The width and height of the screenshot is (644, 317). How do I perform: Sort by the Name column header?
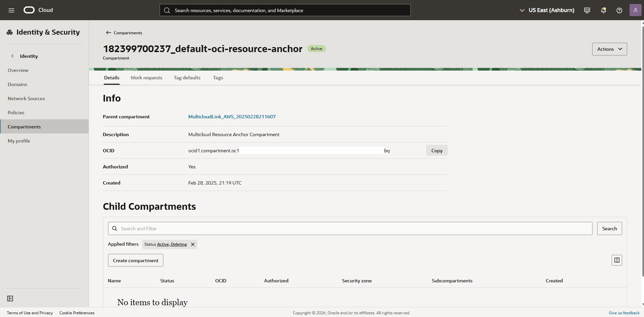pyautogui.click(x=114, y=281)
